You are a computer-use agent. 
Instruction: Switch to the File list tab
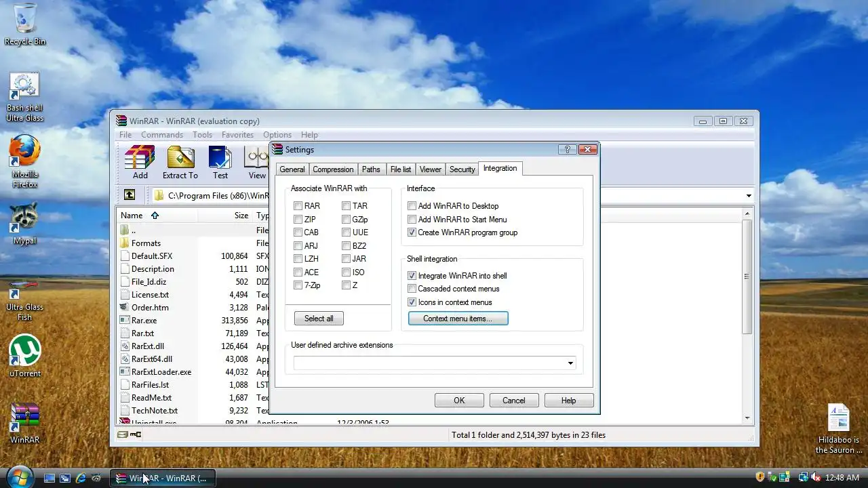click(401, 169)
